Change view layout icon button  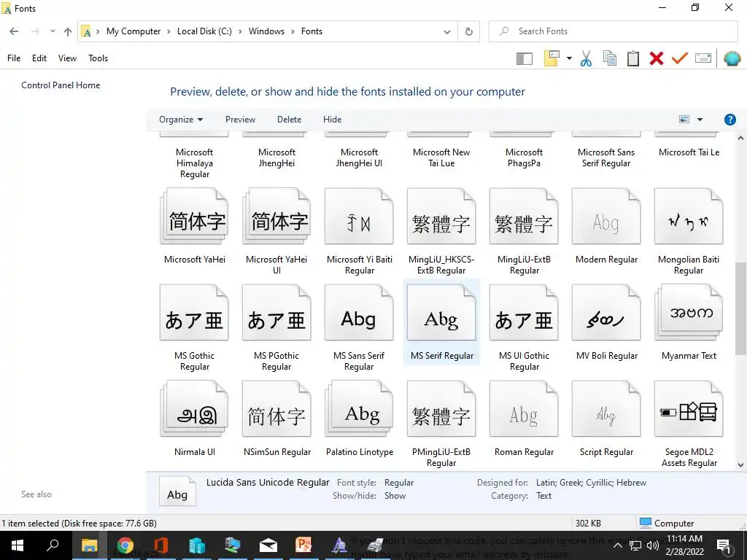coord(684,120)
